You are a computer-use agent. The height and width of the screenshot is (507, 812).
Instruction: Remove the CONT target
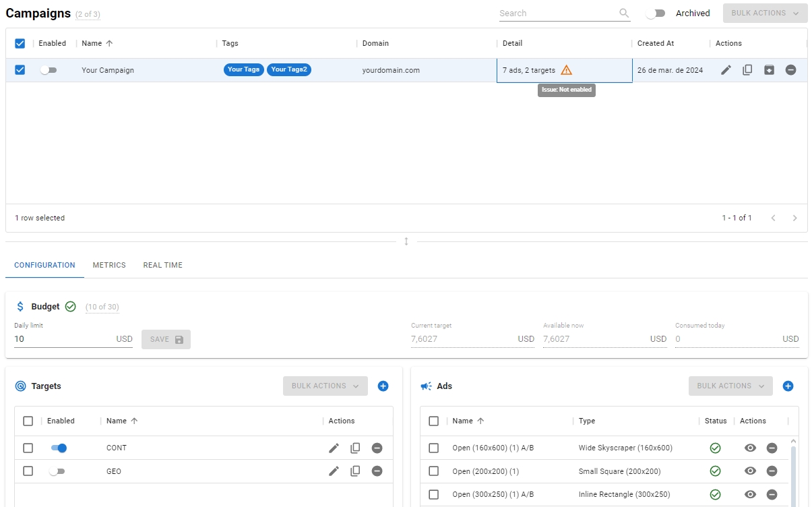pos(377,448)
